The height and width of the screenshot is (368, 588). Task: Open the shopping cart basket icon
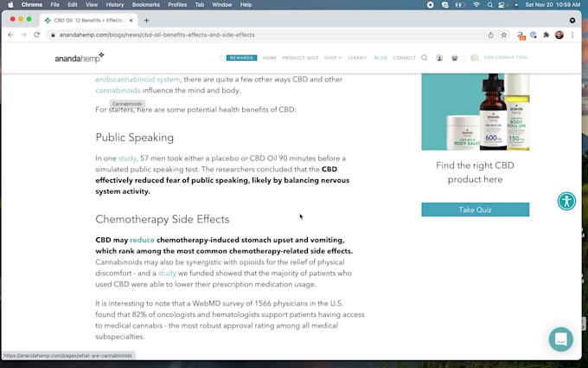click(455, 57)
